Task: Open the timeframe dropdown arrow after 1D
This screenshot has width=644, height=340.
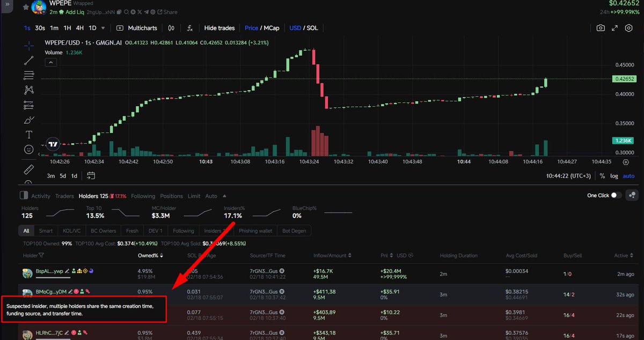Action: pyautogui.click(x=103, y=28)
